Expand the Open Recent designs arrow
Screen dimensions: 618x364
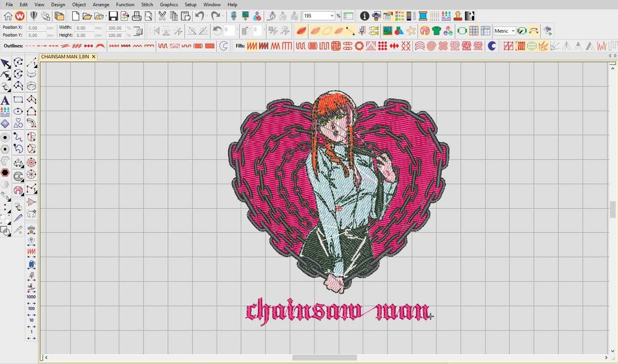(106, 16)
